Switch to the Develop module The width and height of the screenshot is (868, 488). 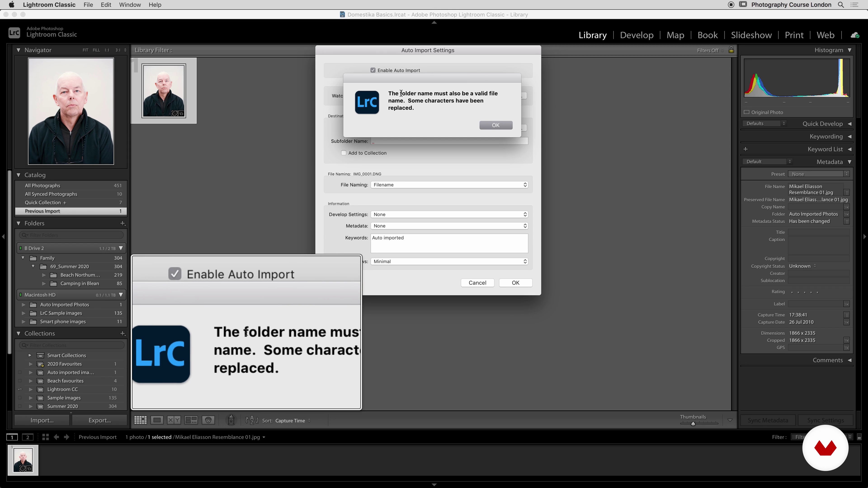[x=637, y=35]
